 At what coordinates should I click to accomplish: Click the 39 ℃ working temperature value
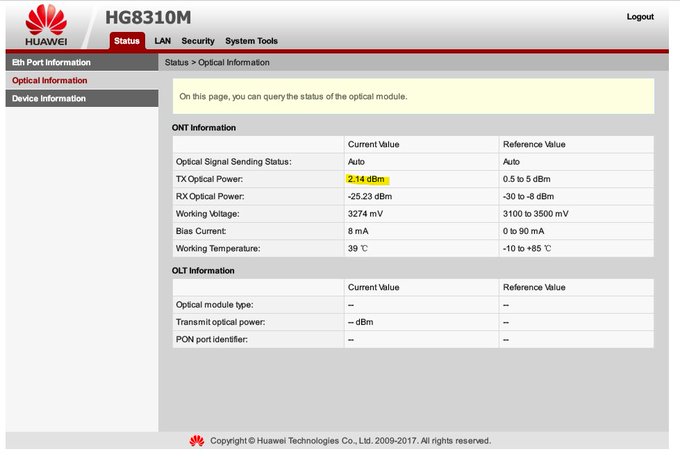[x=357, y=248]
